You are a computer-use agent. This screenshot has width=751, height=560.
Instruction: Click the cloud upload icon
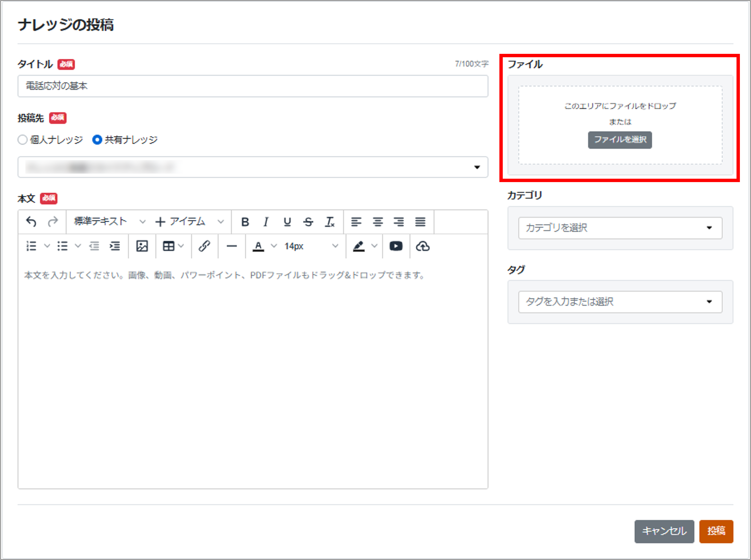(x=423, y=246)
